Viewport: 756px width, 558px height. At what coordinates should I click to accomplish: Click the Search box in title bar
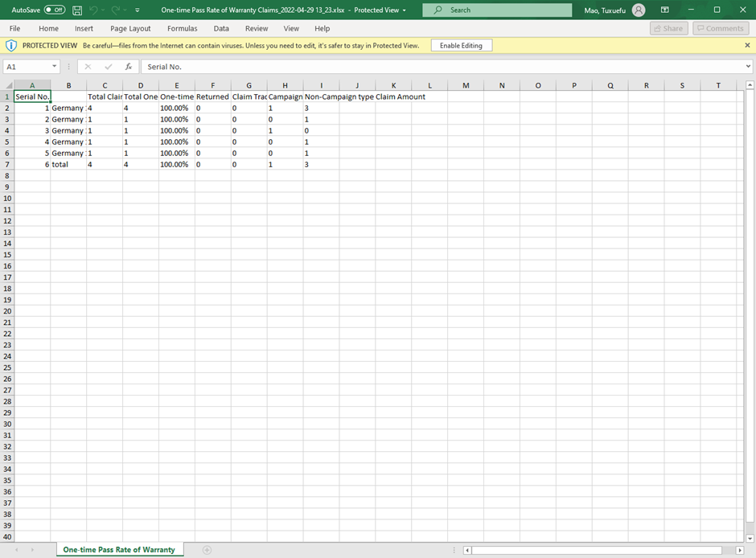pyautogui.click(x=497, y=10)
